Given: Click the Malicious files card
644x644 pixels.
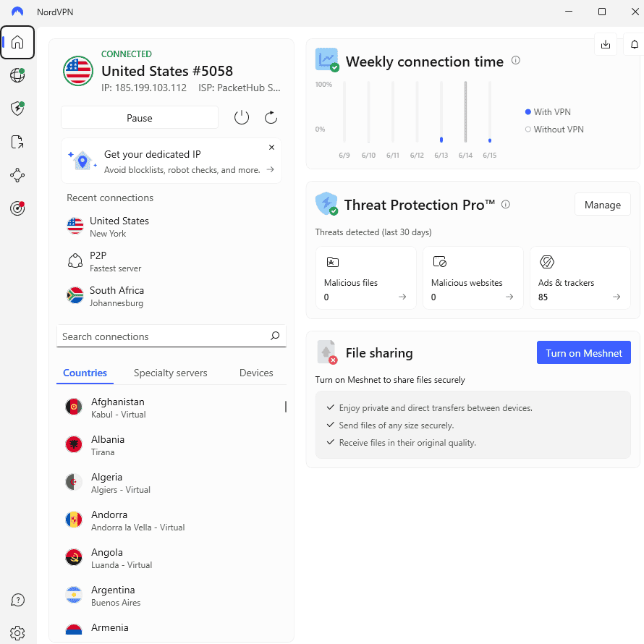Looking at the screenshot, I should click(x=366, y=278).
